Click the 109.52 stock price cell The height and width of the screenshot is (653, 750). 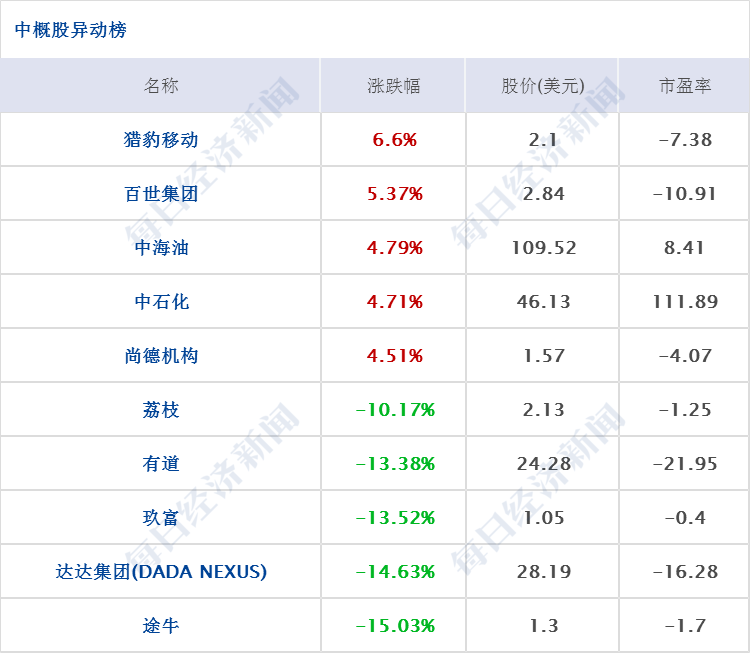point(543,248)
